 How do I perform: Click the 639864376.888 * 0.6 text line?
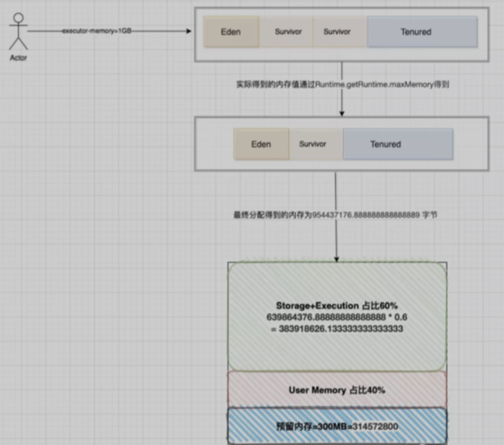pos(337,317)
